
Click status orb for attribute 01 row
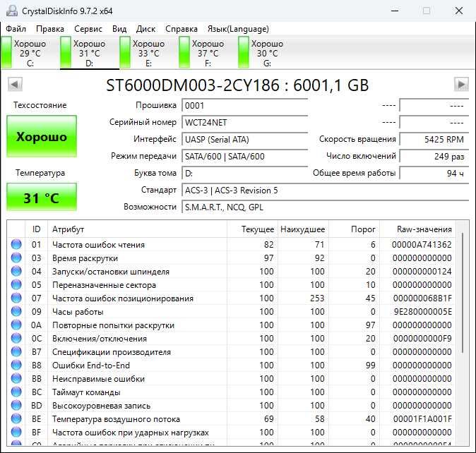click(16, 244)
